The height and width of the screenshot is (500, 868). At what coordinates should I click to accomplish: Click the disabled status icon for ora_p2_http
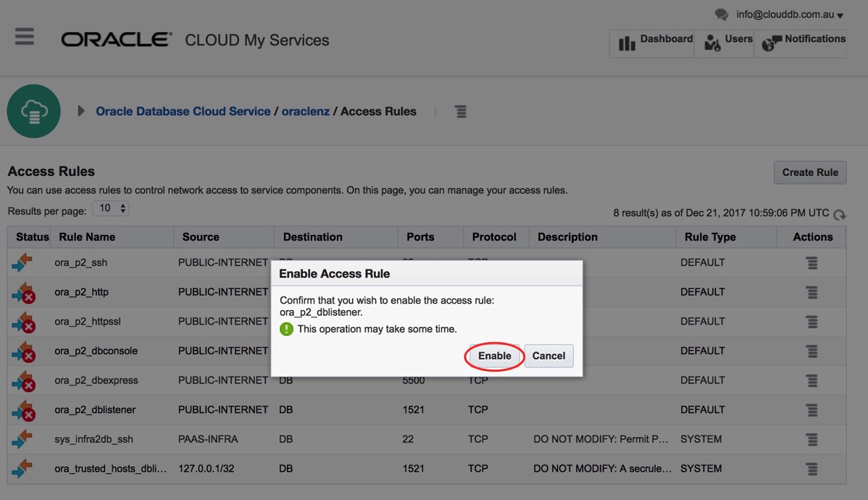[23, 293]
